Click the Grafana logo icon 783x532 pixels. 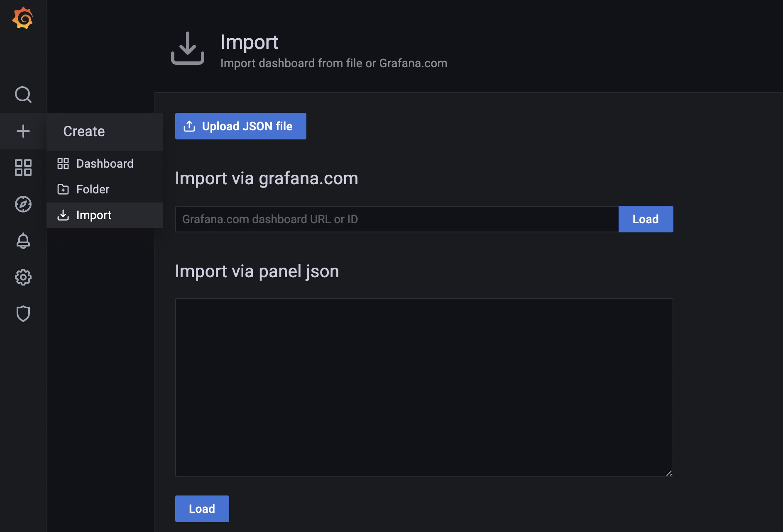(23, 19)
